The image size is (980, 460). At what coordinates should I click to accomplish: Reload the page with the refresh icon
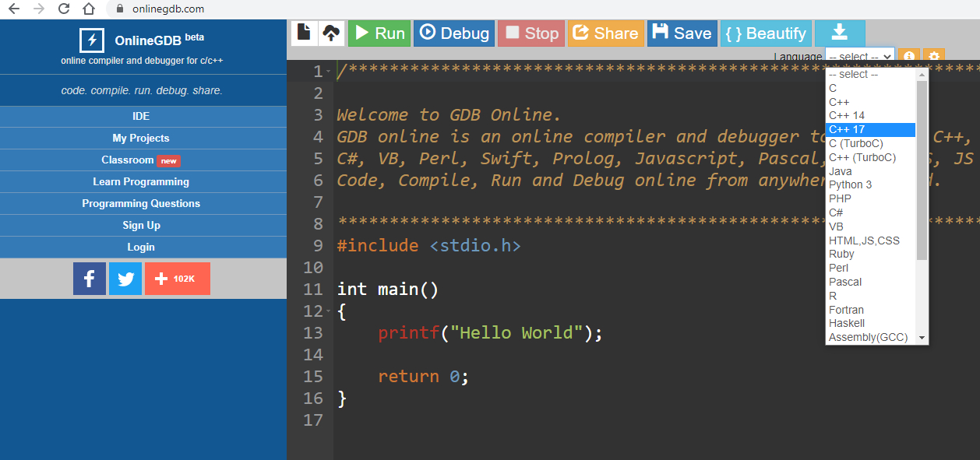pyautogui.click(x=64, y=9)
